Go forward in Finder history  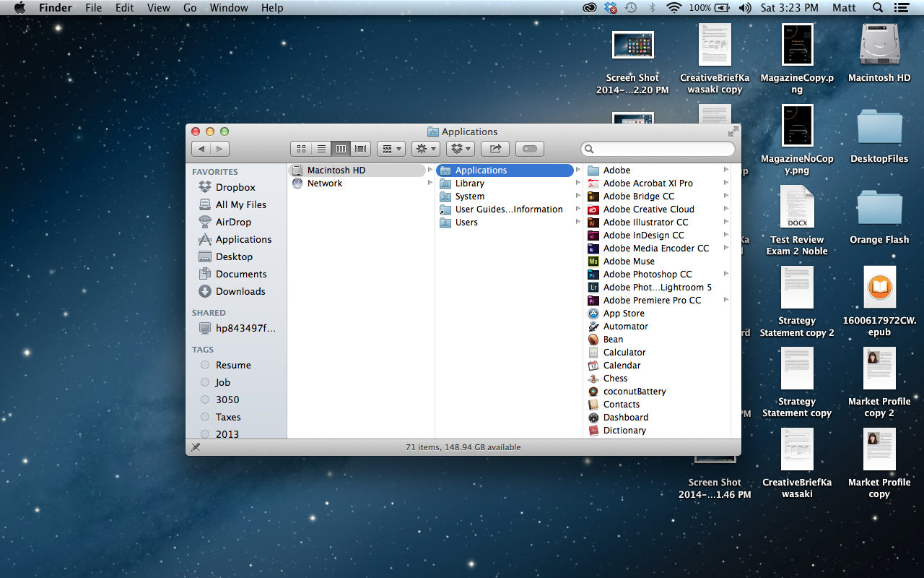pos(219,149)
